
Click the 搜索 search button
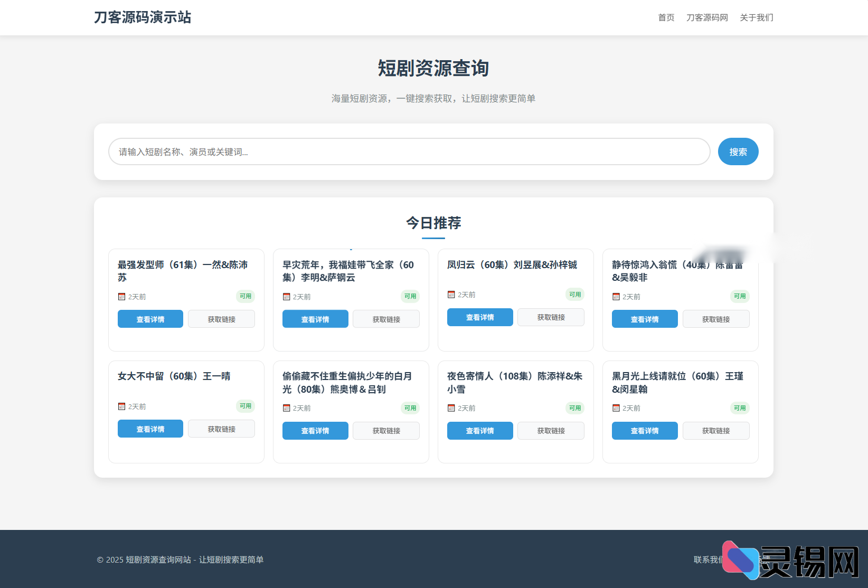738,151
